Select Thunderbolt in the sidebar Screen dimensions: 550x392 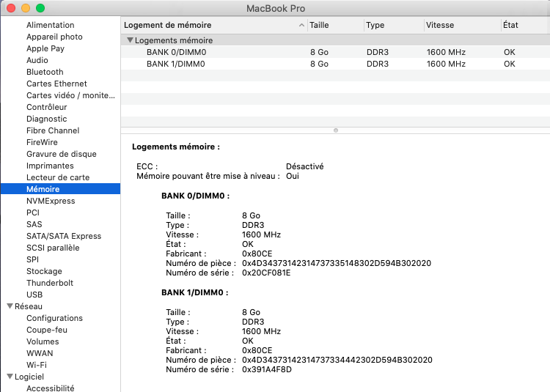[x=50, y=283]
